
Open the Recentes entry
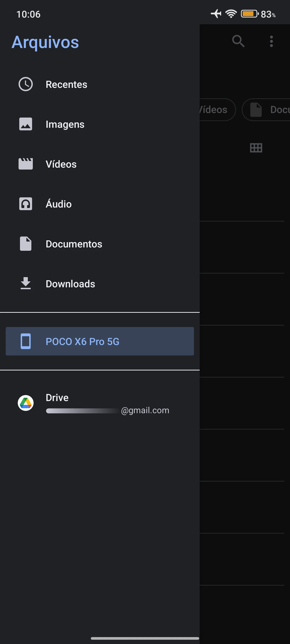pos(100,84)
